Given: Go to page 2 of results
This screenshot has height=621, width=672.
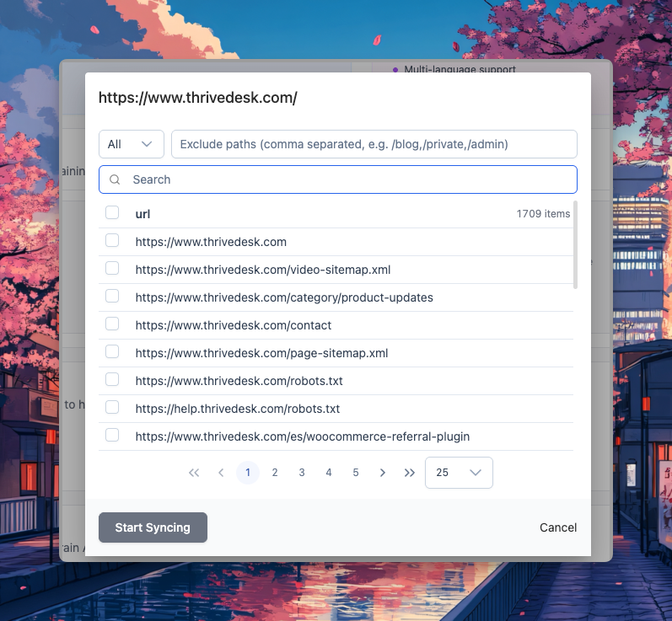Looking at the screenshot, I should [x=275, y=473].
